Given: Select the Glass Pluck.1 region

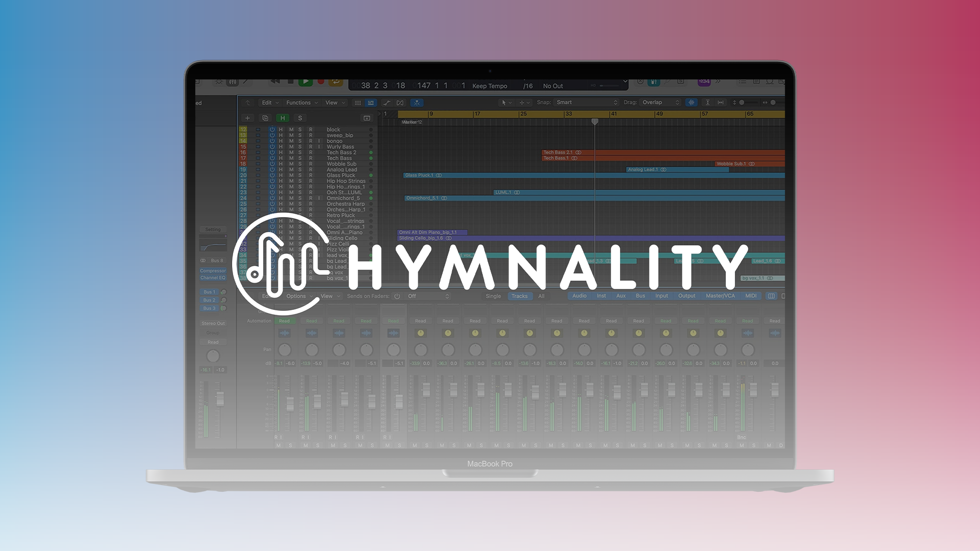Looking at the screenshot, I should [593, 176].
